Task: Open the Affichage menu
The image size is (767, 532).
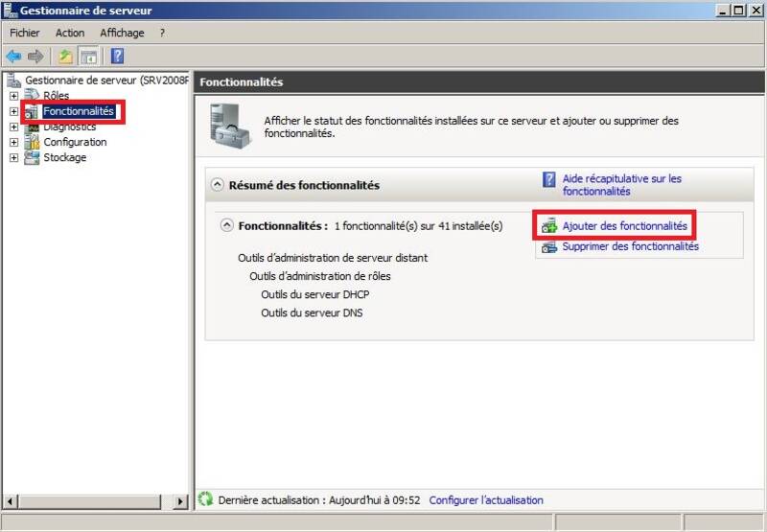Action: (122, 33)
